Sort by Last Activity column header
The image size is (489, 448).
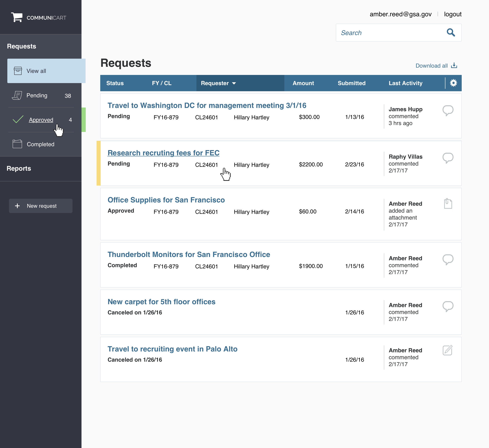tap(405, 83)
